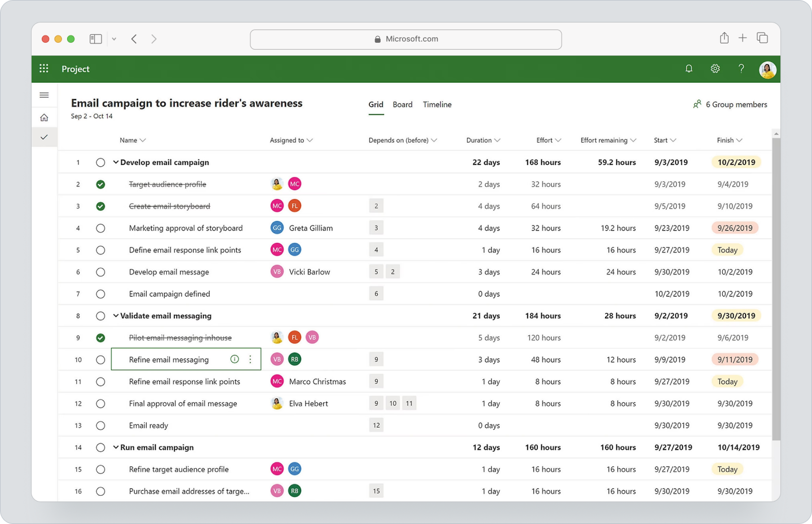Open notifications via the bell icon
The width and height of the screenshot is (812, 524).
coord(689,68)
